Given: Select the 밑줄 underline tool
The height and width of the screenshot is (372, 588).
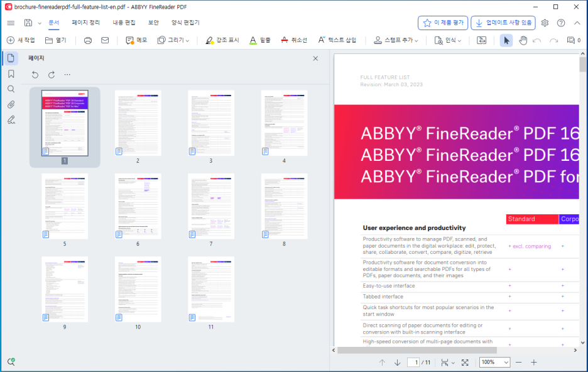Looking at the screenshot, I should (260, 40).
